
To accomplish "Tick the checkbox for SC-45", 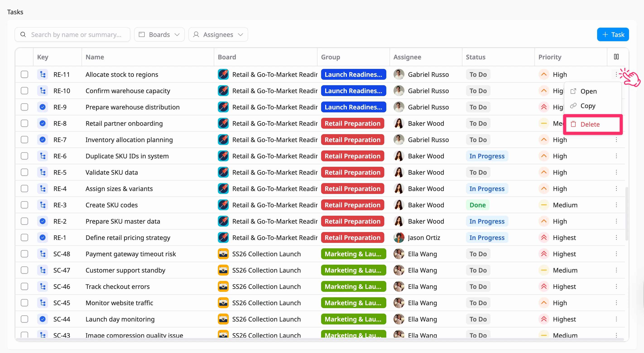I will tap(24, 303).
